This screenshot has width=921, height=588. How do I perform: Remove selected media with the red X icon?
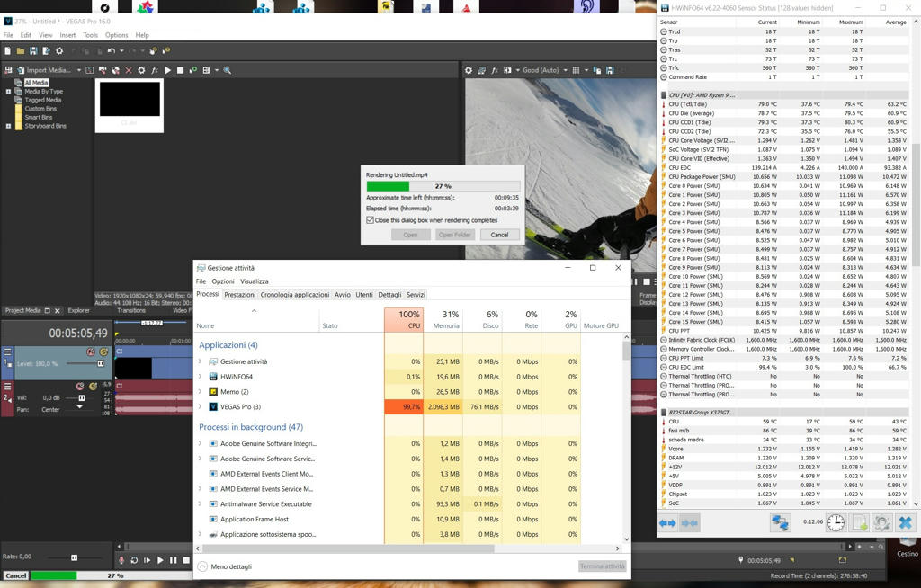pyautogui.click(x=129, y=70)
